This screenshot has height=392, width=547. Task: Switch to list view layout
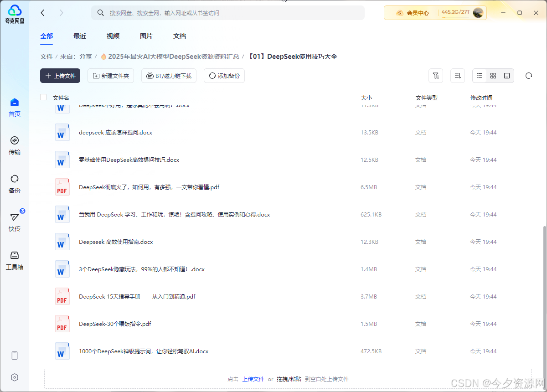[480, 76]
